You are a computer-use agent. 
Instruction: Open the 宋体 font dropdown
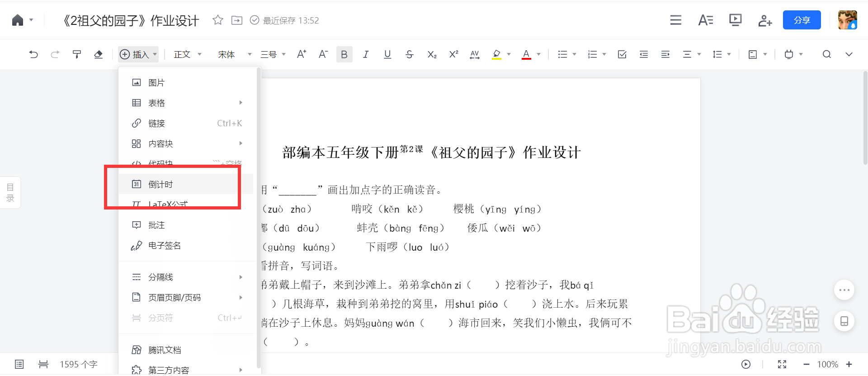[235, 54]
